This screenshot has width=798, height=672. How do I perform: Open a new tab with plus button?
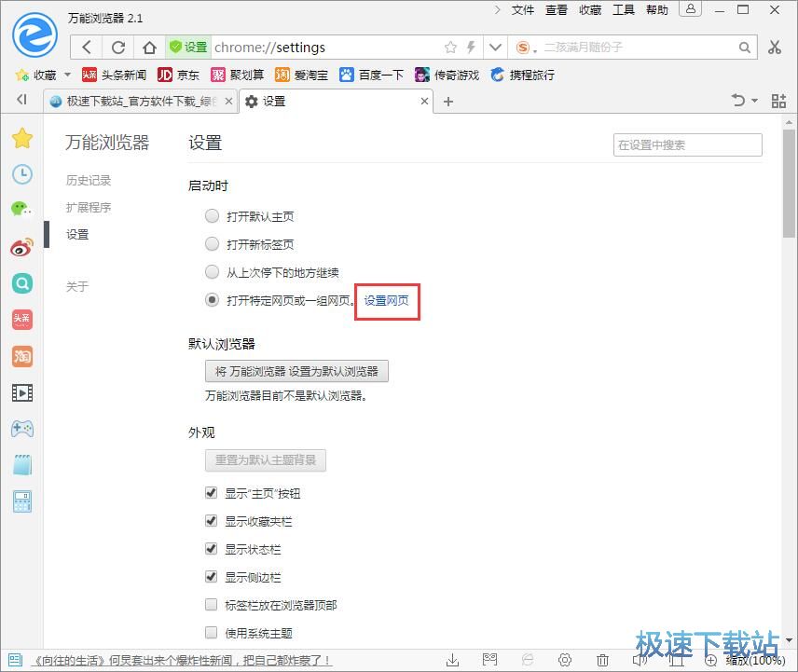447,102
